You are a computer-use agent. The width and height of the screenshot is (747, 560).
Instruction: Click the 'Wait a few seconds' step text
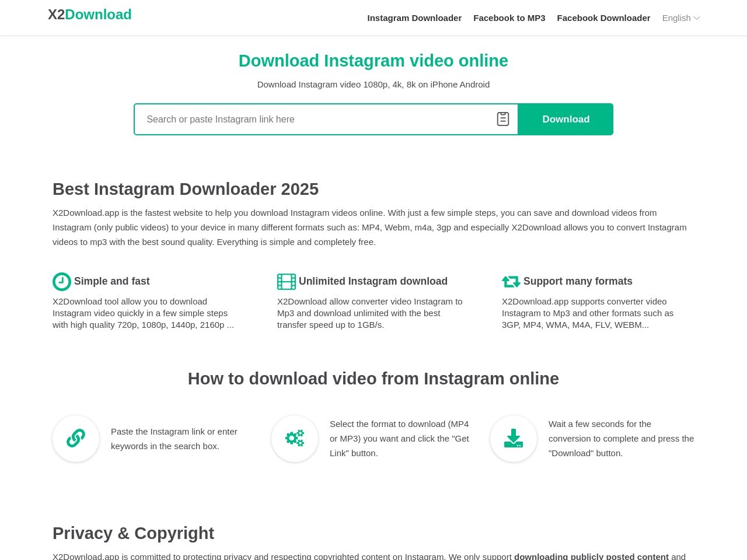tap(621, 439)
